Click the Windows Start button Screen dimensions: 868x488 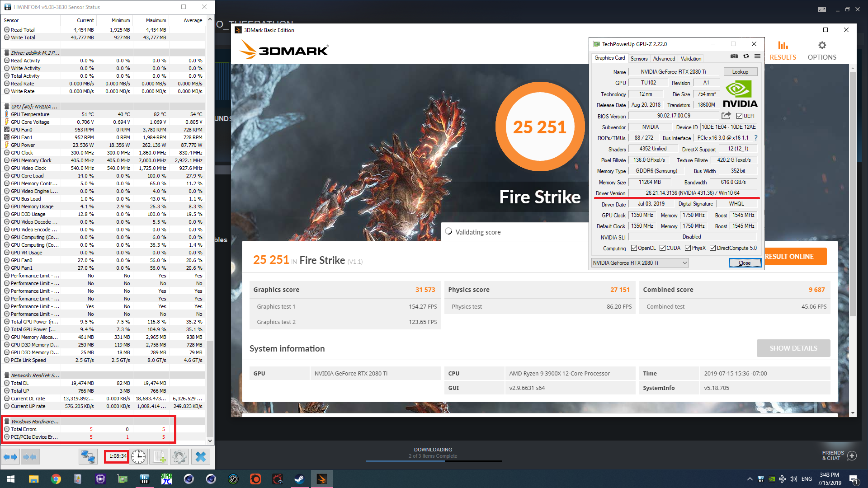point(11,479)
